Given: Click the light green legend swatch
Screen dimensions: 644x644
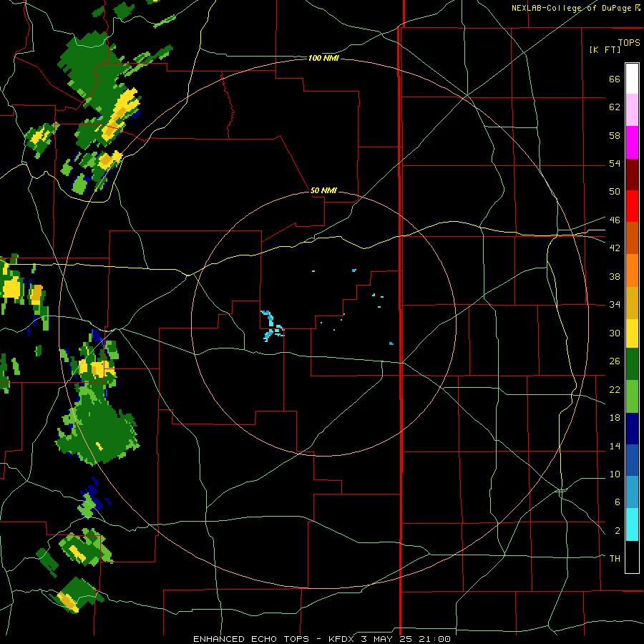Looking at the screenshot, I should click(x=632, y=396).
